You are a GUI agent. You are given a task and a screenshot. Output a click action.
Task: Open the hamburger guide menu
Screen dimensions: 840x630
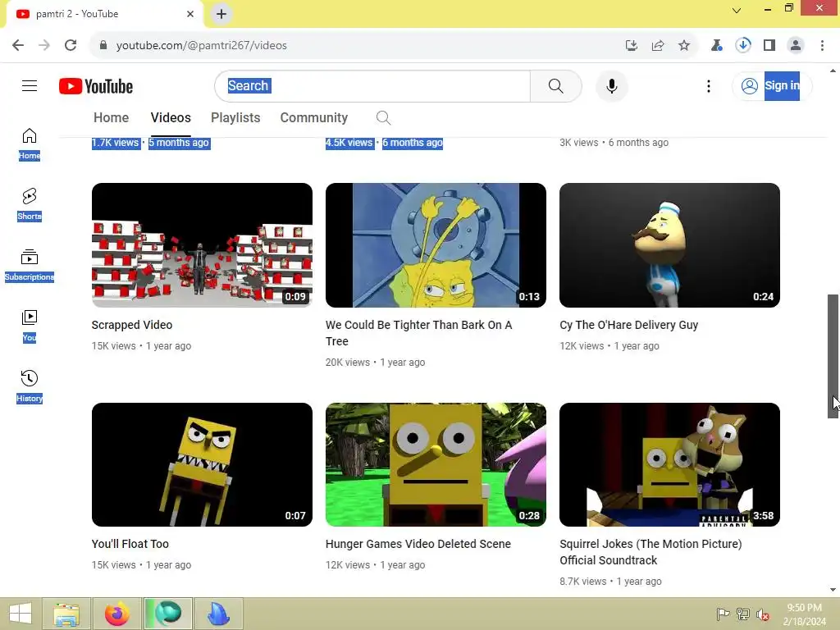coord(30,85)
